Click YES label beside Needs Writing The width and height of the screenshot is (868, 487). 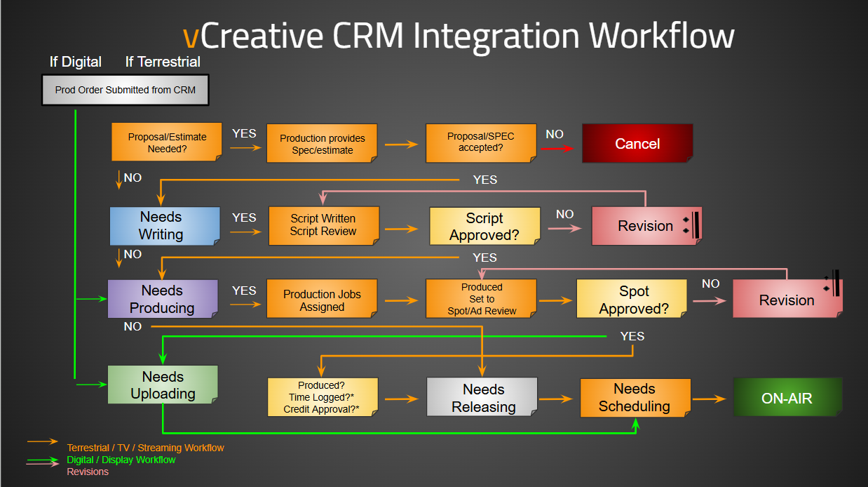tap(244, 218)
